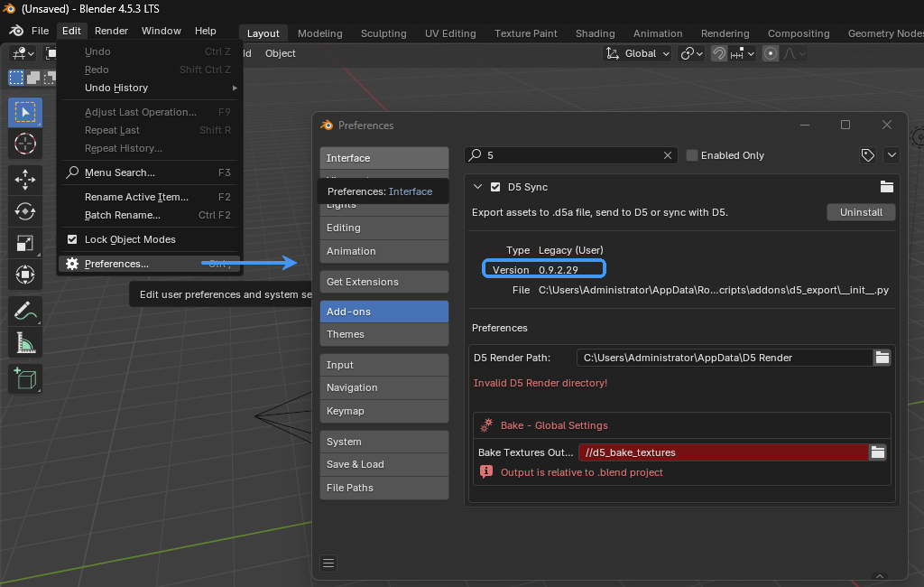The width and height of the screenshot is (924, 587).
Task: Open the Global transform orientation dropdown
Action: point(638,53)
